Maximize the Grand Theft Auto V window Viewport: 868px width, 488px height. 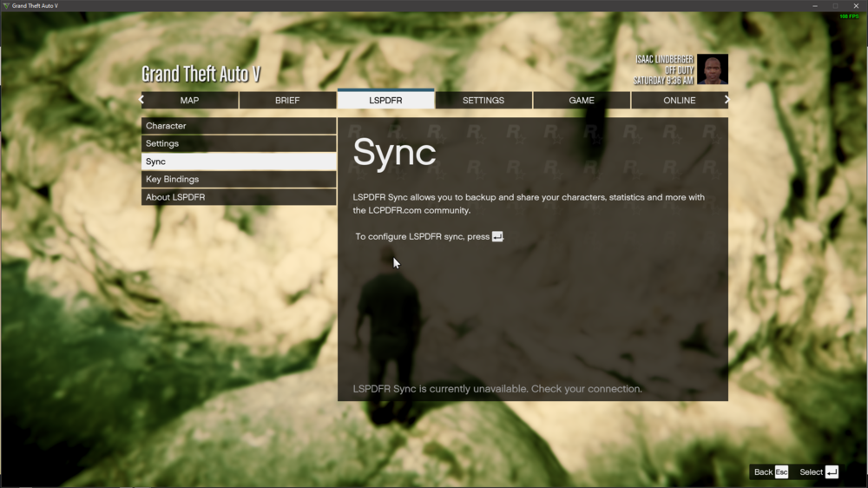(x=835, y=5)
